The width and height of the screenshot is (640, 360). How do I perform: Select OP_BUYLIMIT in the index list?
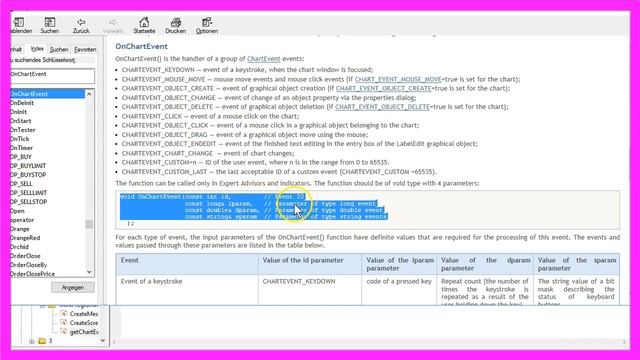[x=28, y=166]
